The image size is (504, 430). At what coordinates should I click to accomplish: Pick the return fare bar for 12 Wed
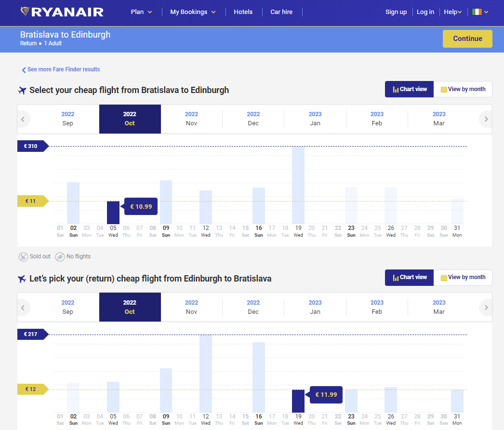206,374
